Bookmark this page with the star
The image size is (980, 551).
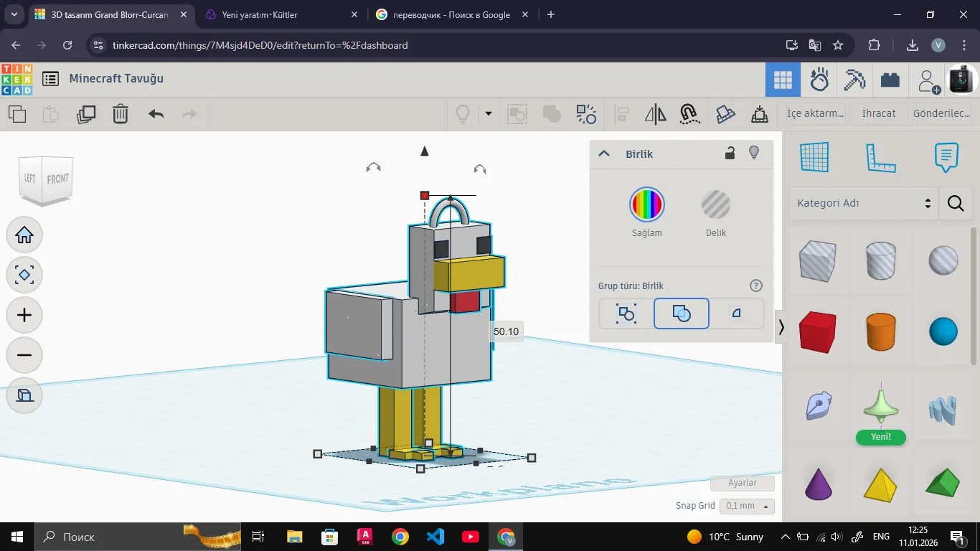[838, 45]
